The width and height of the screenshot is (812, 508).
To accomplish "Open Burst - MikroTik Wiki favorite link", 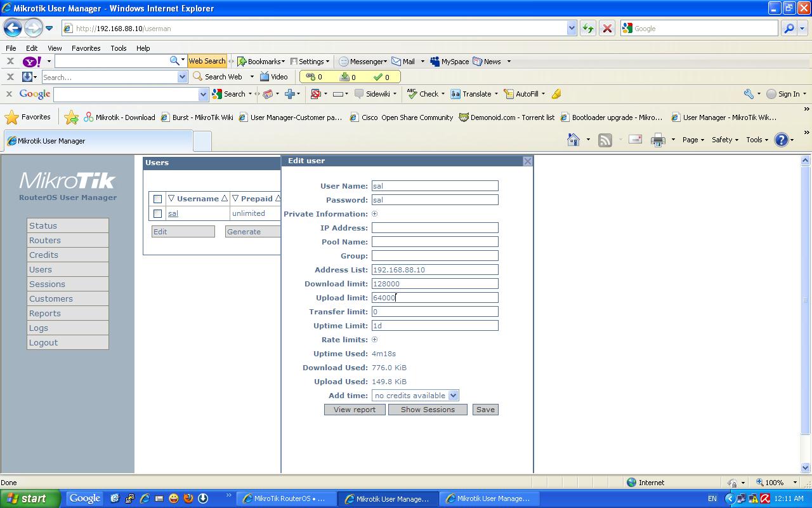I will 197,117.
